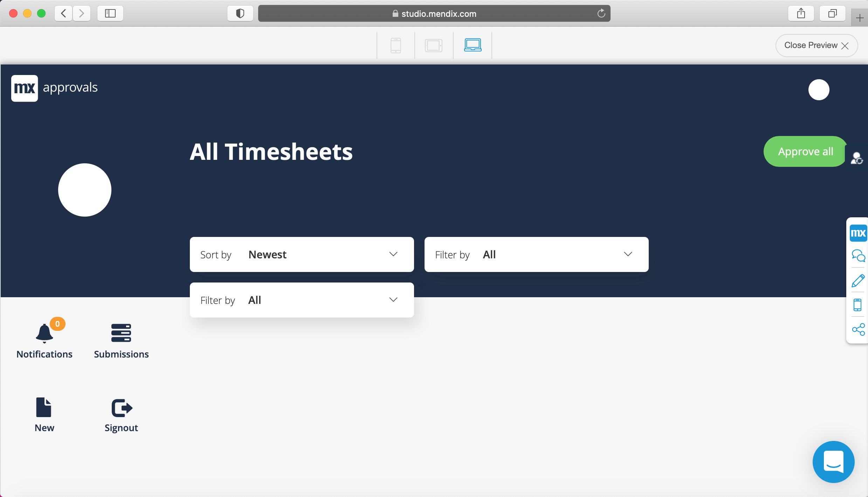Switch preview to desktop view

473,46
